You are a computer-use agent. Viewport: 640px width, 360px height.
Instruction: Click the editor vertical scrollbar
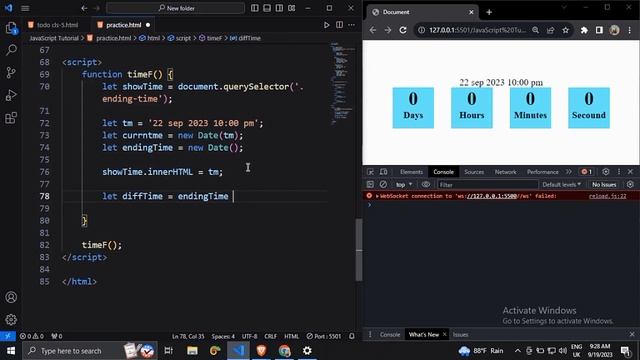(x=359, y=250)
